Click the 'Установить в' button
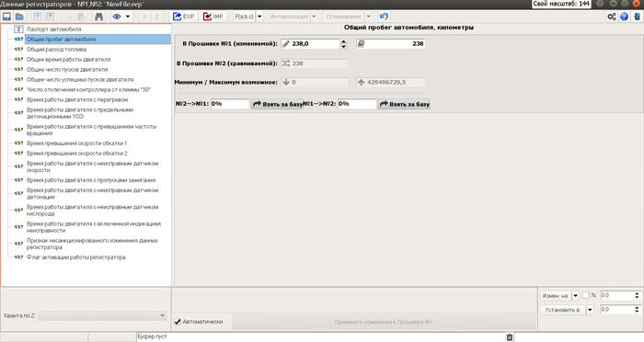 coord(563,310)
